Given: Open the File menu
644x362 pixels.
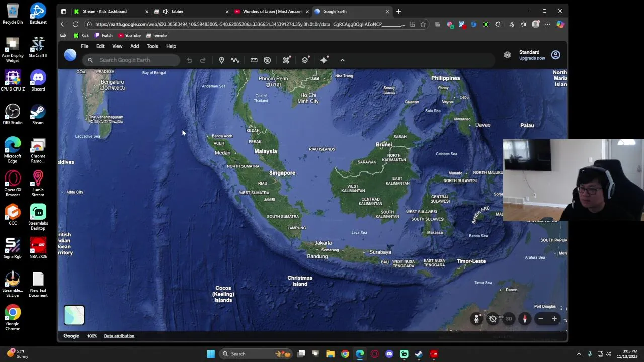Looking at the screenshot, I should [x=85, y=46].
